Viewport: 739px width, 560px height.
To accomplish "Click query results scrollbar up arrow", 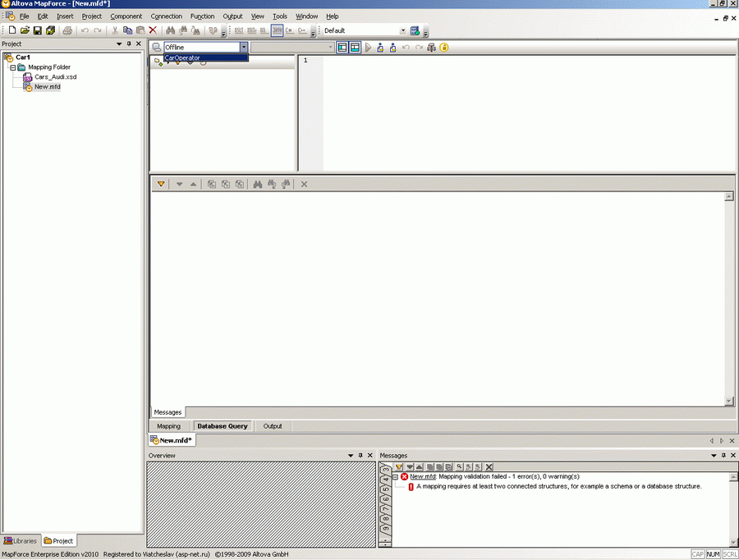I will (729, 196).
